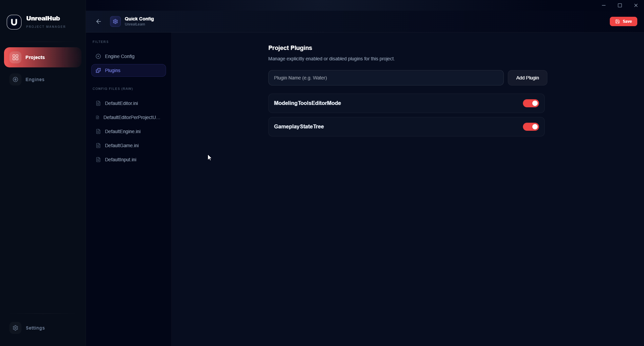
Task: Click the file icon beside DefaultEngine.ini
Action: point(98,131)
